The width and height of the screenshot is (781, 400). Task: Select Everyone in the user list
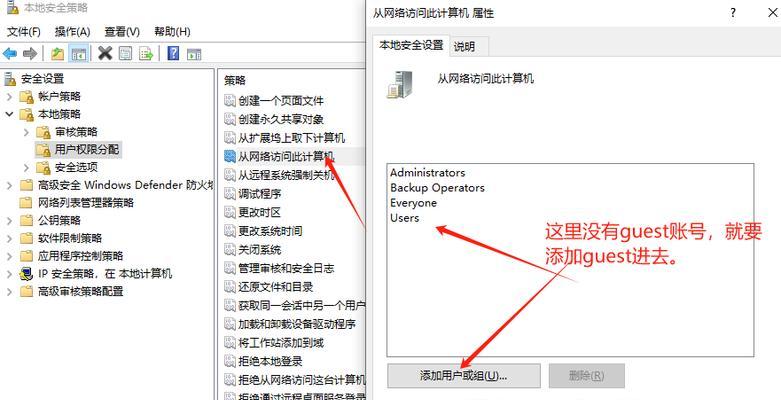pyautogui.click(x=413, y=203)
